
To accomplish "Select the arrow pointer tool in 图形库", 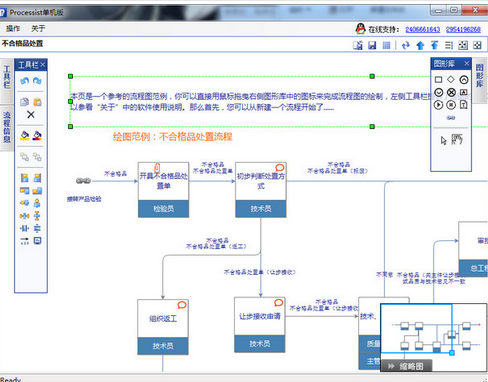I will tap(443, 140).
